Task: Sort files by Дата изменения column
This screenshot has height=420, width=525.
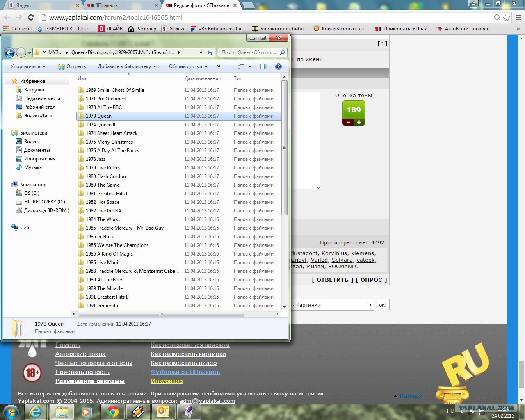Action: click(x=206, y=78)
